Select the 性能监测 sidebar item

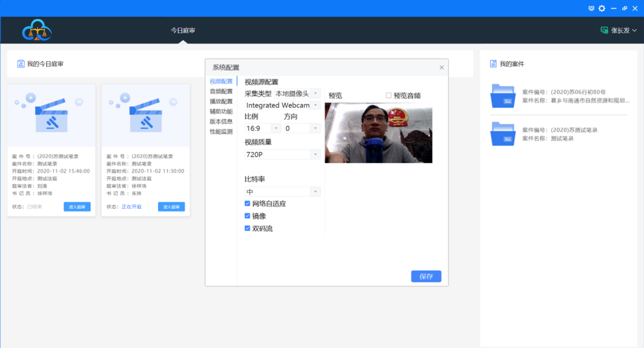click(221, 131)
